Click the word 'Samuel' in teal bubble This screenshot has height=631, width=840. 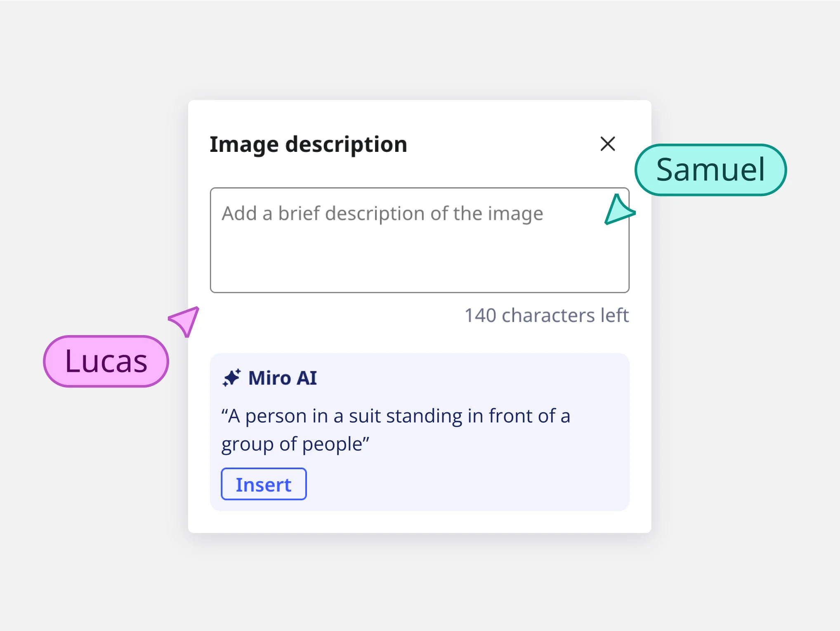pyautogui.click(x=710, y=170)
